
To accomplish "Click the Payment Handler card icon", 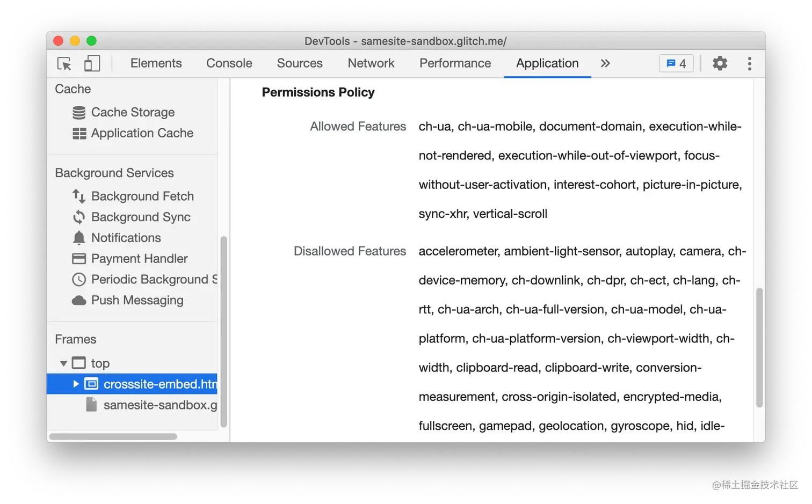I will (x=79, y=259).
